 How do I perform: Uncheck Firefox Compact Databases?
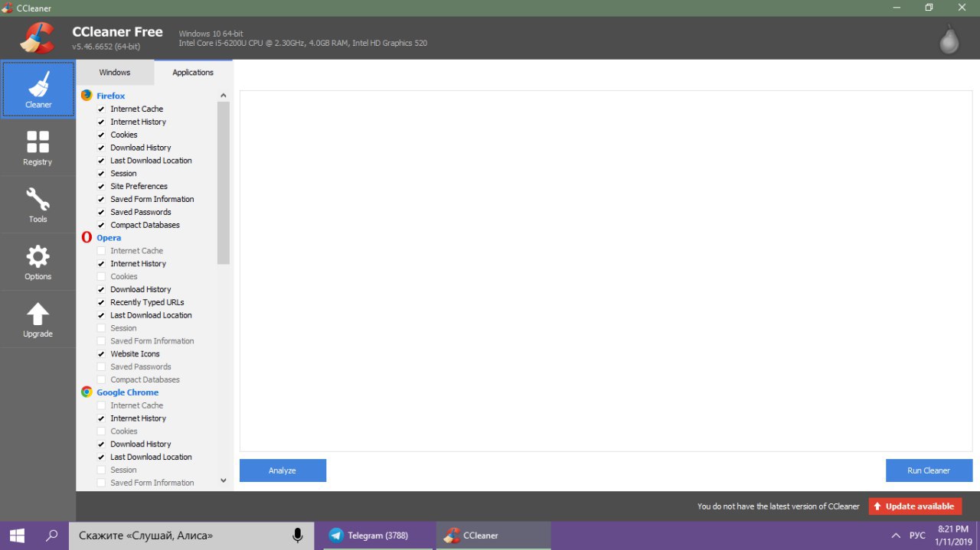(101, 225)
